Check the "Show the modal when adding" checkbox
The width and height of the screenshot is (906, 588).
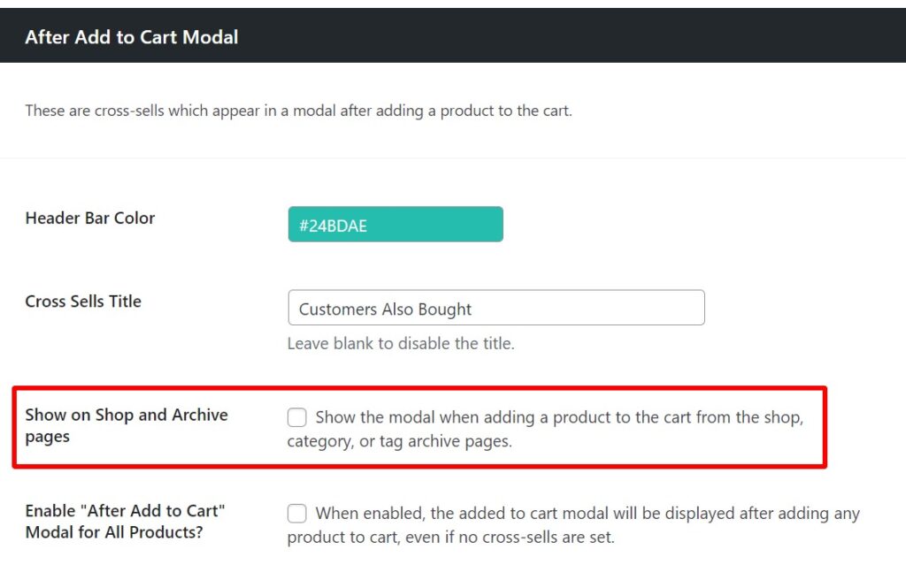296,417
